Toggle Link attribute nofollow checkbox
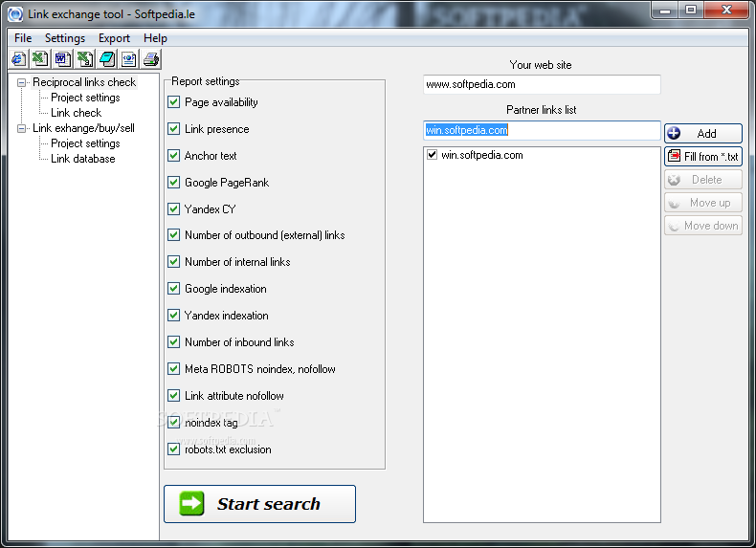 click(173, 396)
